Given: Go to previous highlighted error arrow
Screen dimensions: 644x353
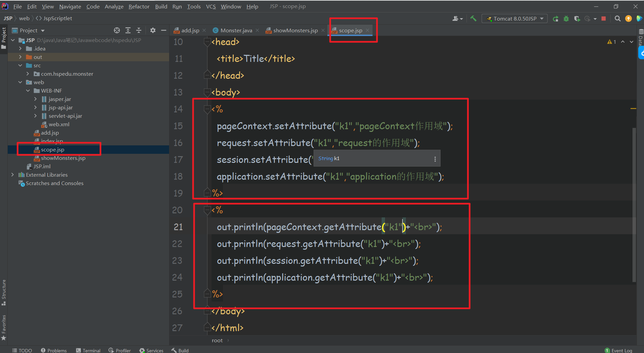Looking at the screenshot, I should (623, 42).
